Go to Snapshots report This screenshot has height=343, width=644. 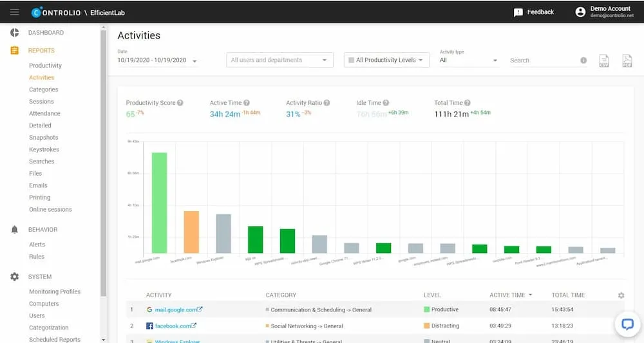[x=44, y=138]
